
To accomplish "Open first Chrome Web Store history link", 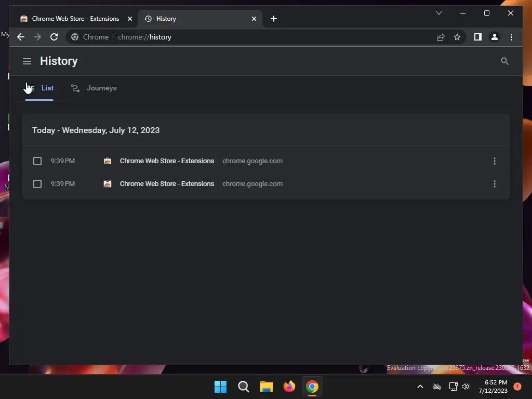I will pos(167,161).
